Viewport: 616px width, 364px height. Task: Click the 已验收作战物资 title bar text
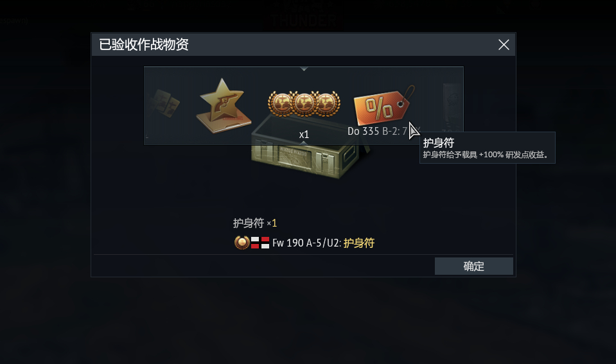[x=144, y=44]
